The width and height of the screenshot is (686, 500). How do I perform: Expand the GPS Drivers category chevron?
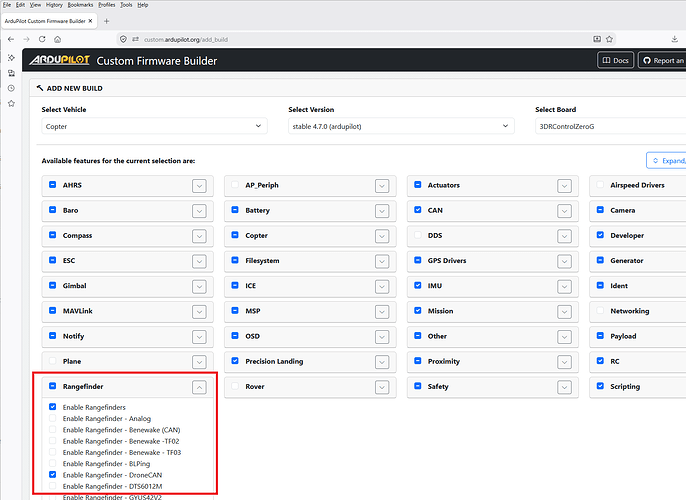564,262
